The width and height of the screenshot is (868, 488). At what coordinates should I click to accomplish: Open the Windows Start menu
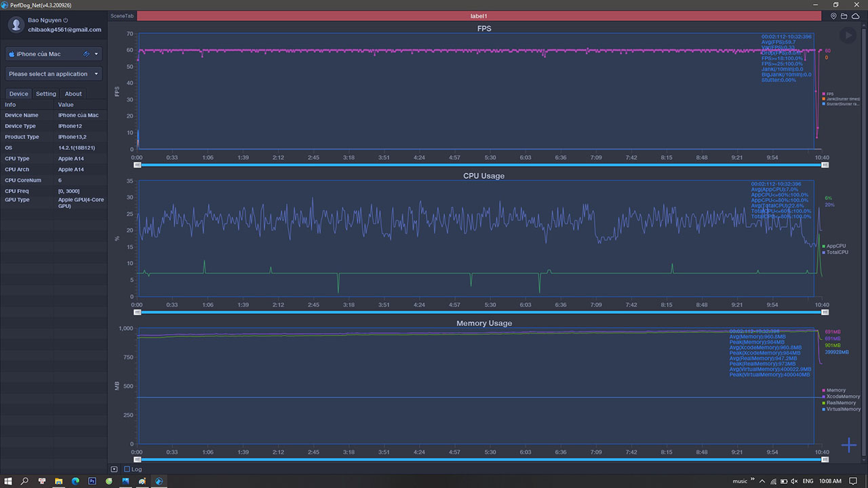(7, 481)
